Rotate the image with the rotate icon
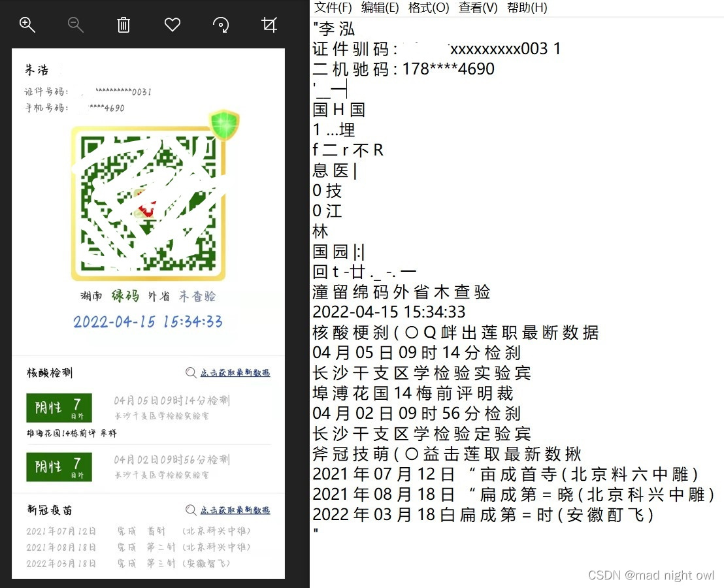 click(221, 25)
